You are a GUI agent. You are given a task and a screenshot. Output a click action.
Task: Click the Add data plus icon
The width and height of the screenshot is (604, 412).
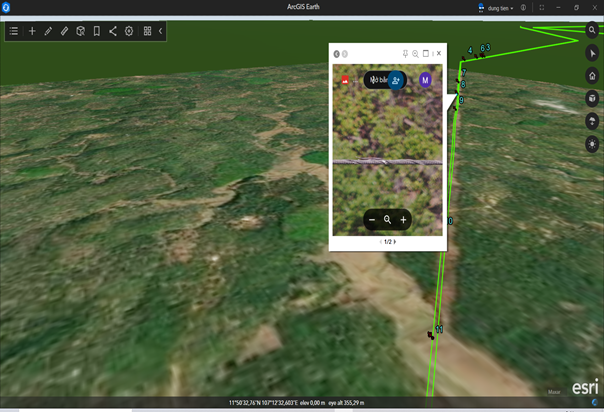coord(32,31)
